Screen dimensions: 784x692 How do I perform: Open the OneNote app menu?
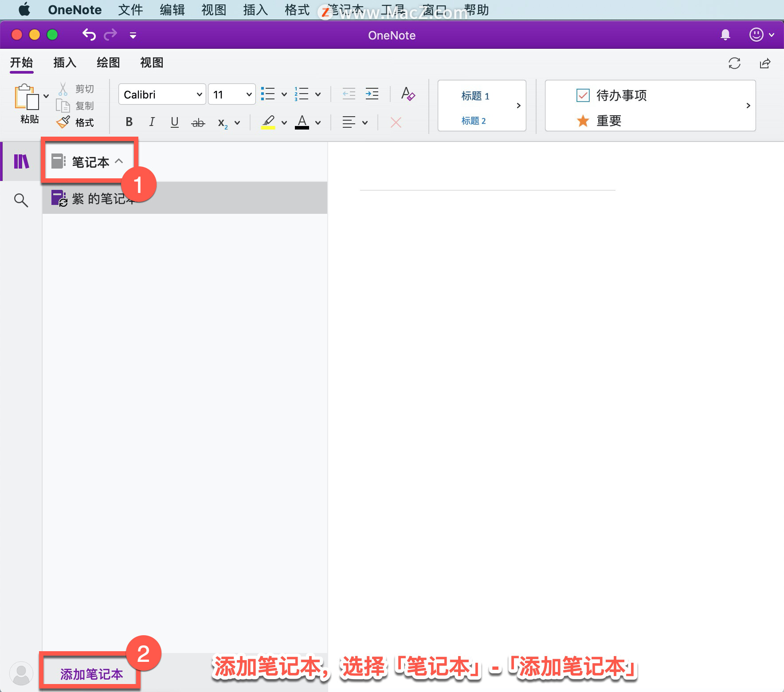point(74,10)
